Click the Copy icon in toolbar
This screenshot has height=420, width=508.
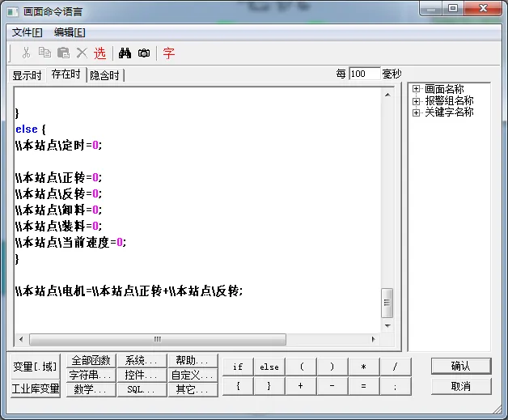(x=44, y=53)
